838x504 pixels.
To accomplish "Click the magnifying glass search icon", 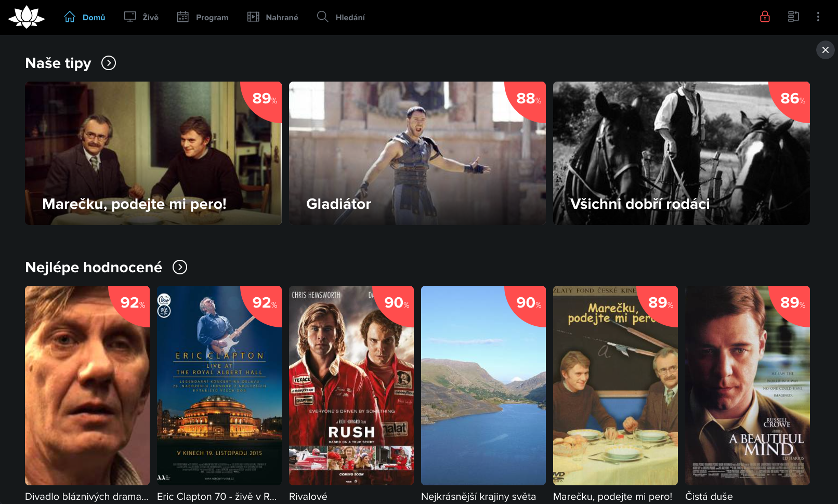I will (x=322, y=17).
